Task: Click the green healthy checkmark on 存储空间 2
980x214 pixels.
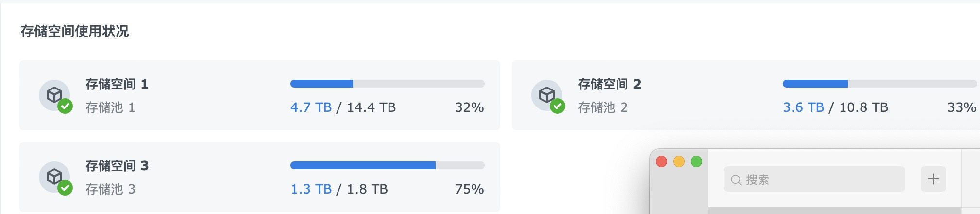Action: click(x=558, y=106)
